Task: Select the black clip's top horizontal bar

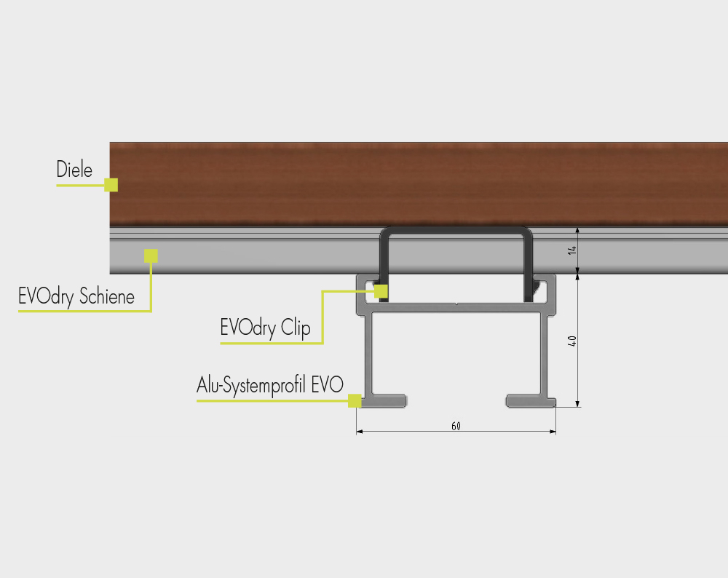Action: (456, 230)
